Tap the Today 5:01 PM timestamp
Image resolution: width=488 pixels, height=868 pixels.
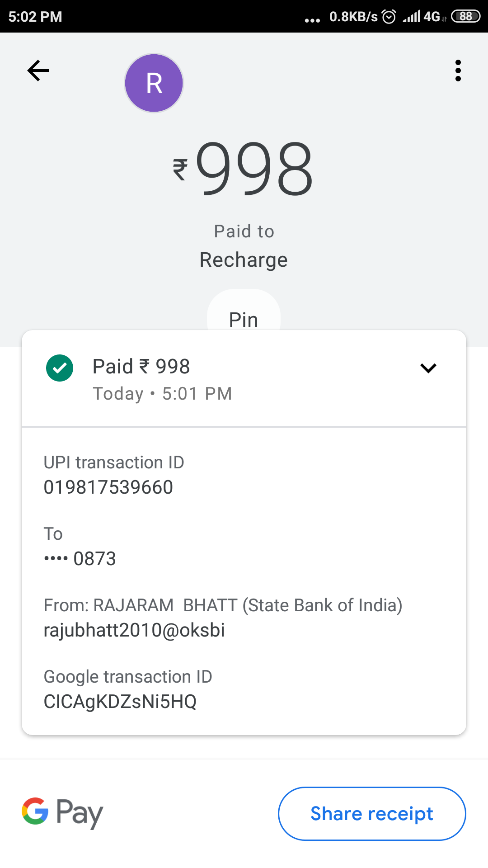[162, 394]
